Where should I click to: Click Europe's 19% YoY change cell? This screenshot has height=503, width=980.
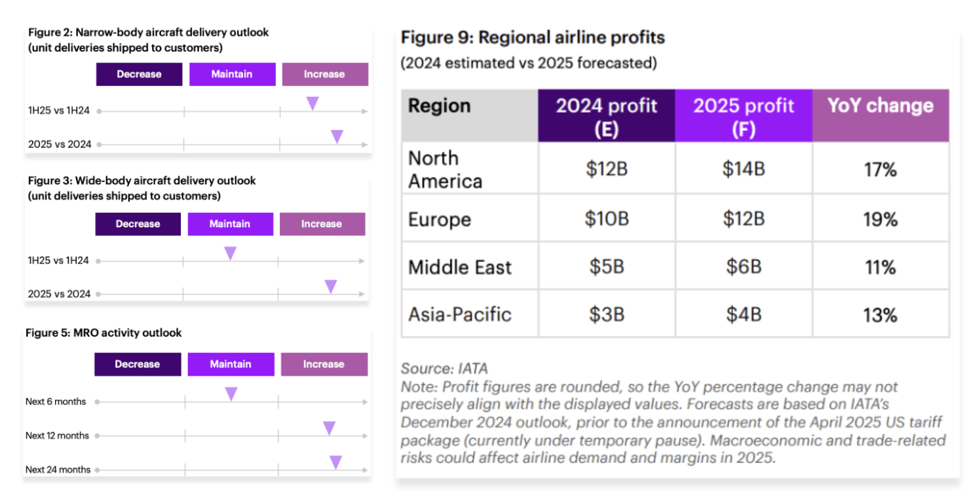pos(880,219)
